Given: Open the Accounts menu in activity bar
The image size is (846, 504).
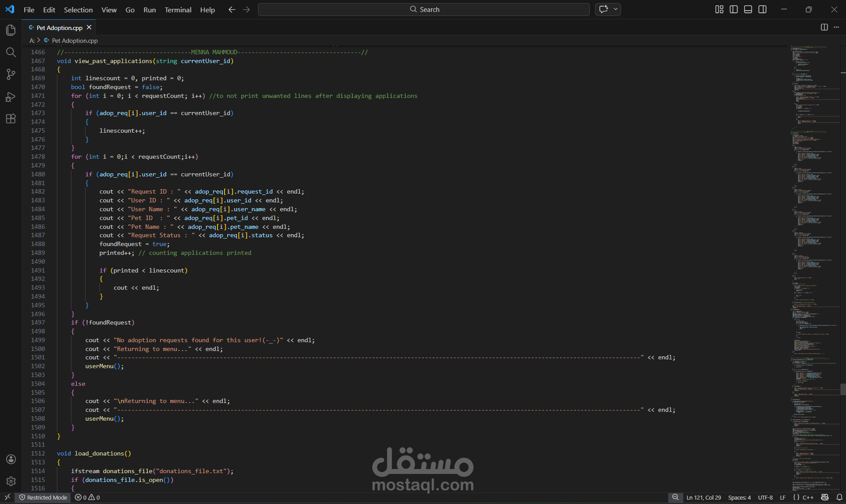Looking at the screenshot, I should tap(11, 459).
